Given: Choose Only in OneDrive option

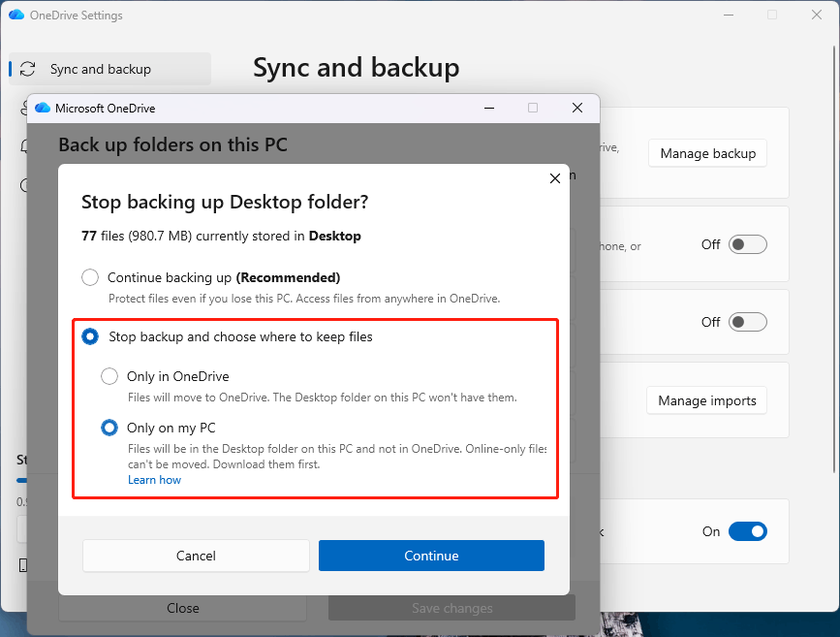Looking at the screenshot, I should [x=109, y=376].
